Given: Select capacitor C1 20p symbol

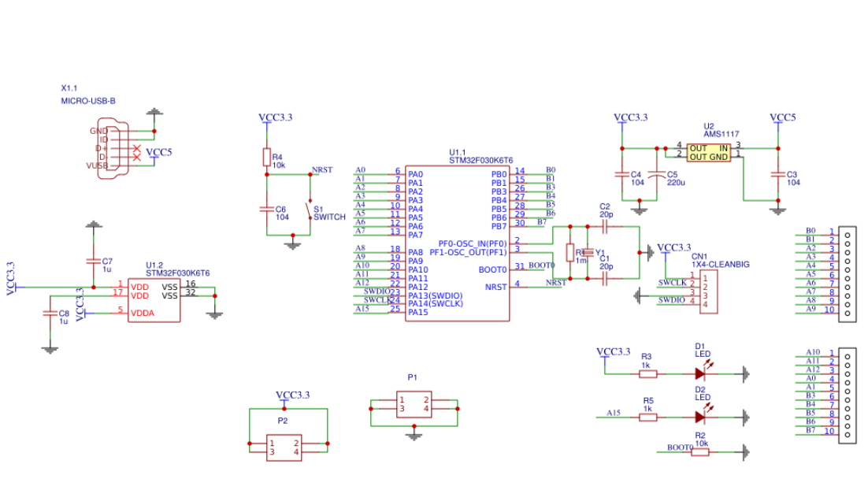Looking at the screenshot, I should pyautogui.click(x=604, y=279).
